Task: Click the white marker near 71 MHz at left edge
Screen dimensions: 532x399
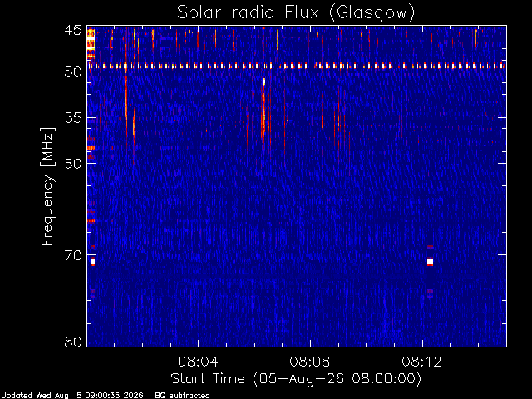Action: pos(93,262)
